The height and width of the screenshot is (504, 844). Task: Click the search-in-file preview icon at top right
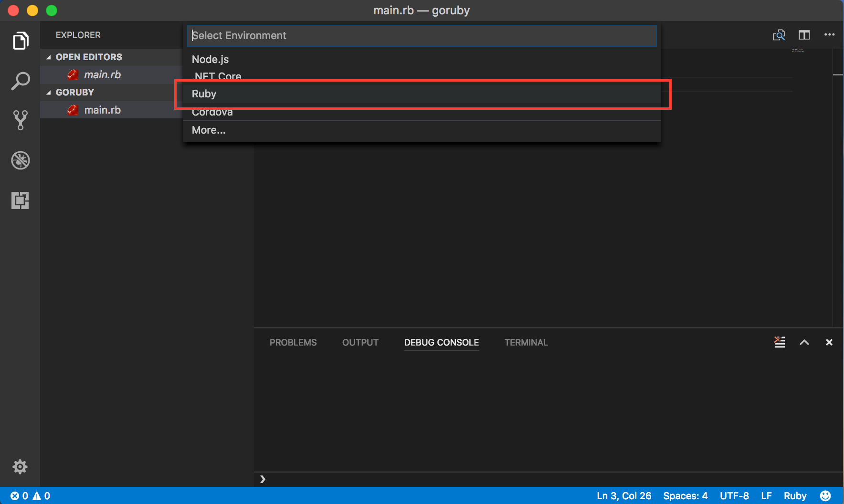(779, 35)
